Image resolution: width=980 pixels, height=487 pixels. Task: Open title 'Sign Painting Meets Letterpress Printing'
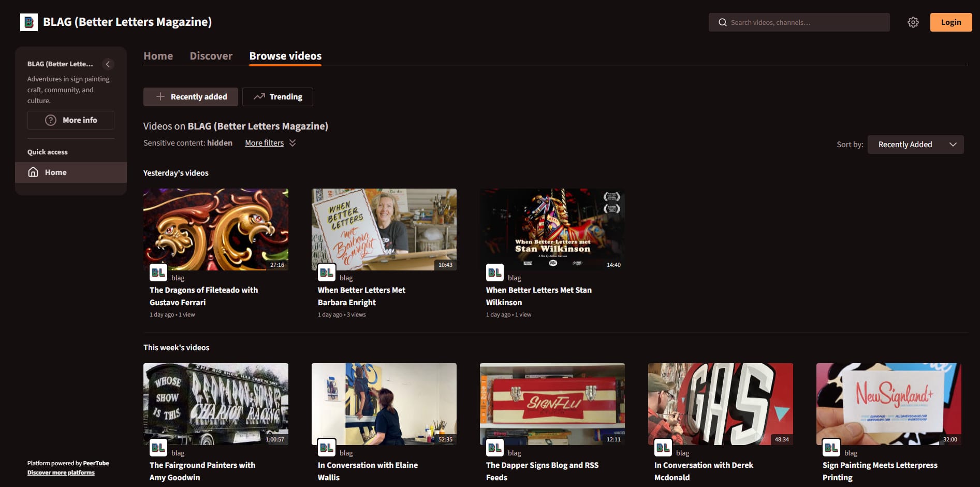pyautogui.click(x=880, y=471)
